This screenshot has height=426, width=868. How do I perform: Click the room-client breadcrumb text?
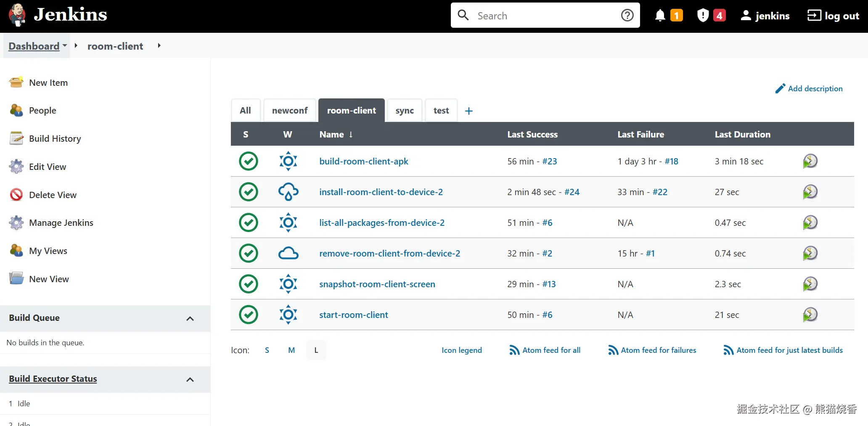click(x=115, y=46)
